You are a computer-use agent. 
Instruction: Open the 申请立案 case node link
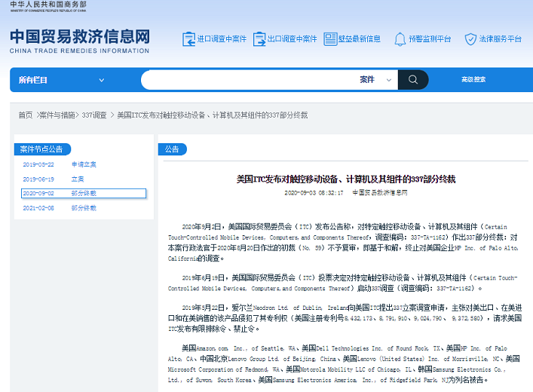click(x=84, y=164)
